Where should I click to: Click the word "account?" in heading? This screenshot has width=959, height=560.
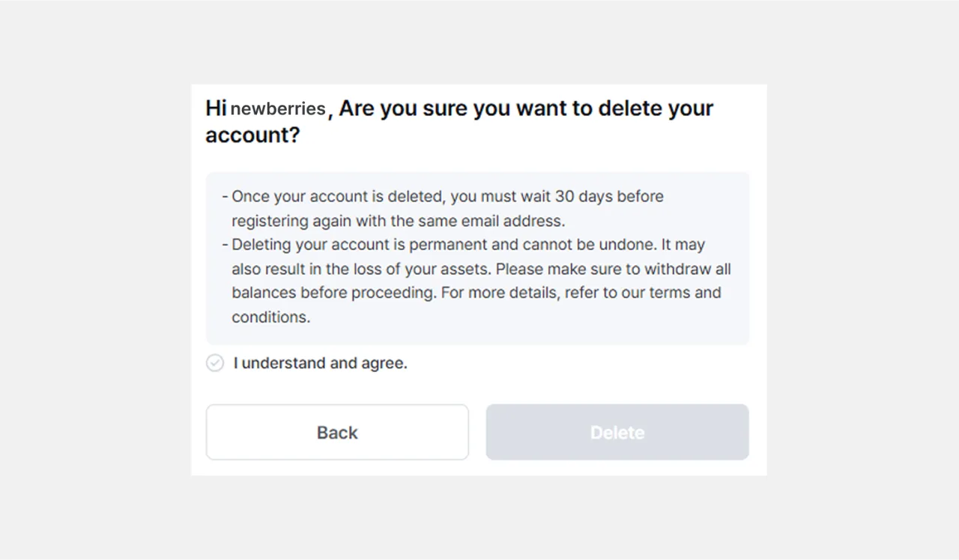252,135
